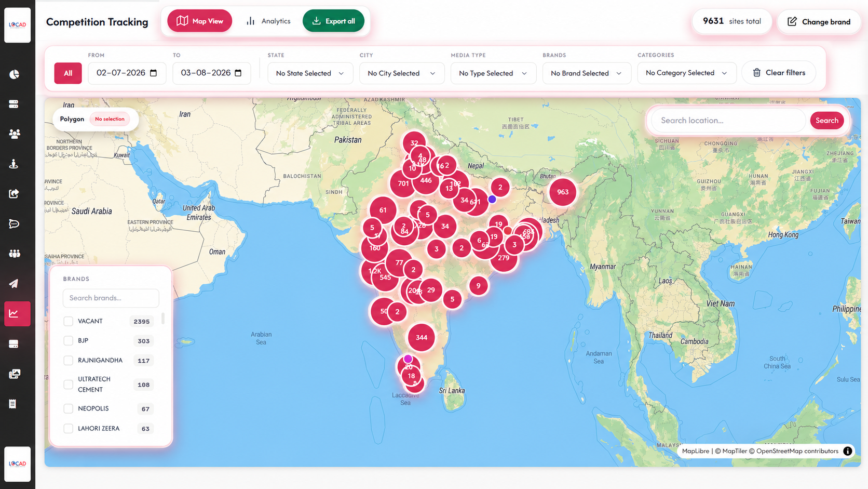This screenshot has height=489, width=868.
Task: Expand the Categories filter dropdown
Action: [687, 73]
